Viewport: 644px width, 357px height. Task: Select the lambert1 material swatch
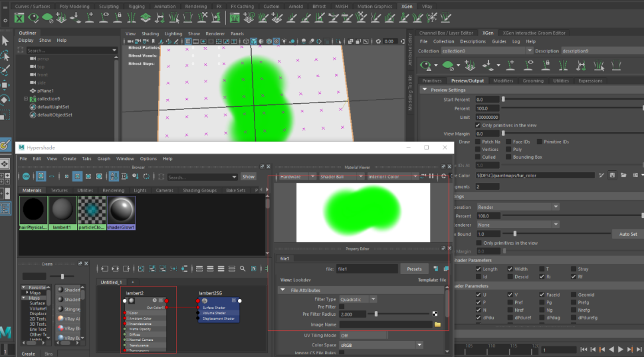(62, 213)
